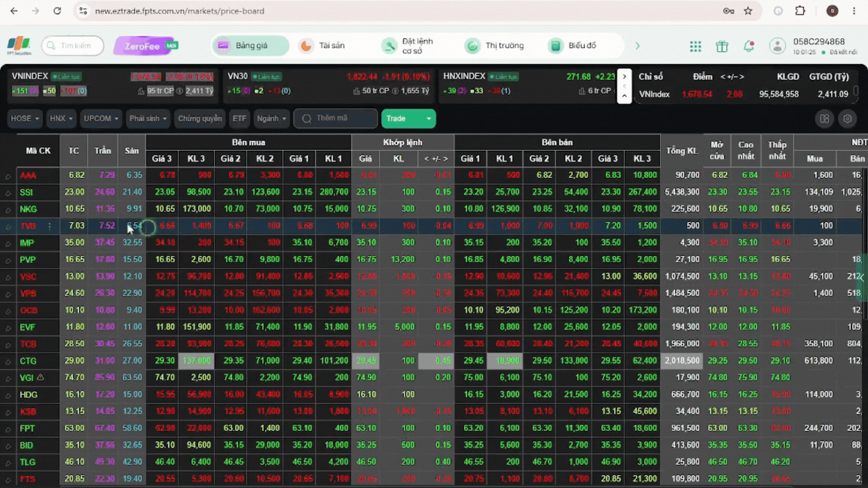
Task: Collapse the index panel with up chevron
Action: pos(624,96)
